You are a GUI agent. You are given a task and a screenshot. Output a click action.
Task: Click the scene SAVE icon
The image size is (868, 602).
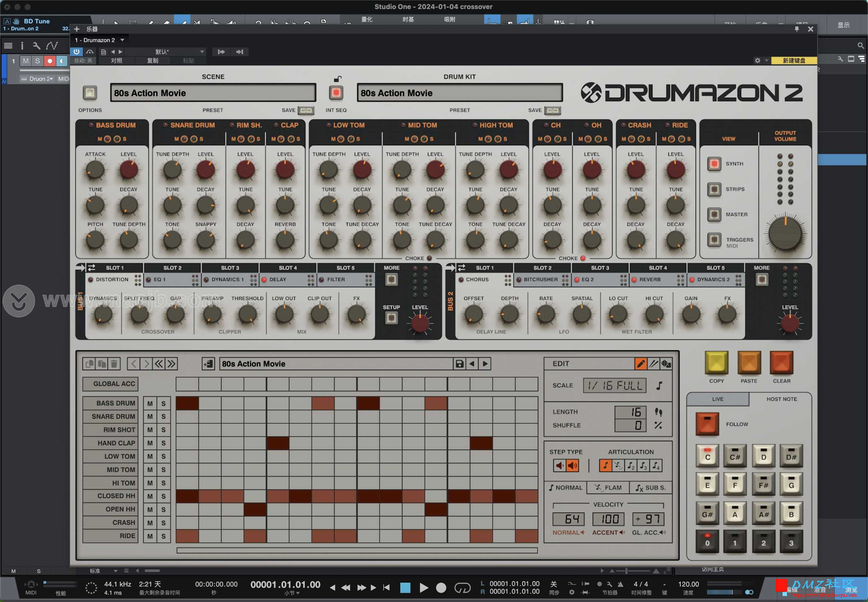[306, 110]
